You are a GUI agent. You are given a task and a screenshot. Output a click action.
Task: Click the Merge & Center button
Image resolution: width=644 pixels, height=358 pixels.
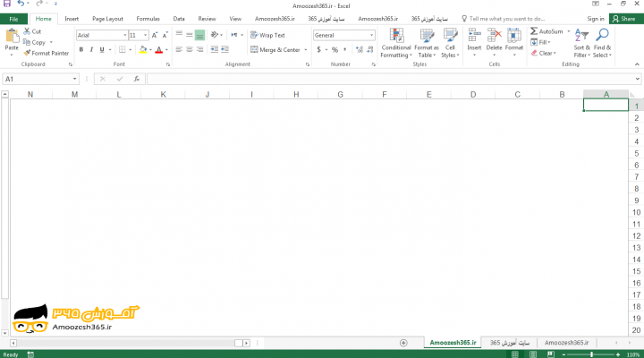(x=275, y=50)
